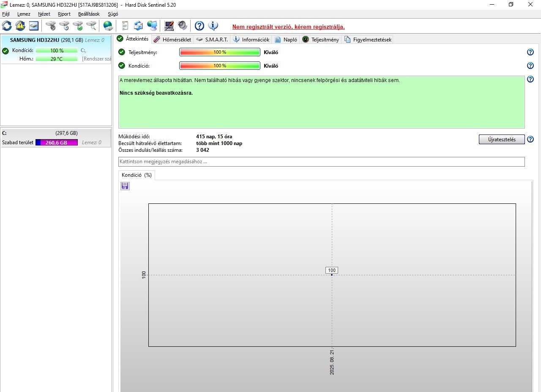The height and width of the screenshot is (392, 541).
Task: Click the help icon beside Teljesítmény row
Action: (530, 52)
